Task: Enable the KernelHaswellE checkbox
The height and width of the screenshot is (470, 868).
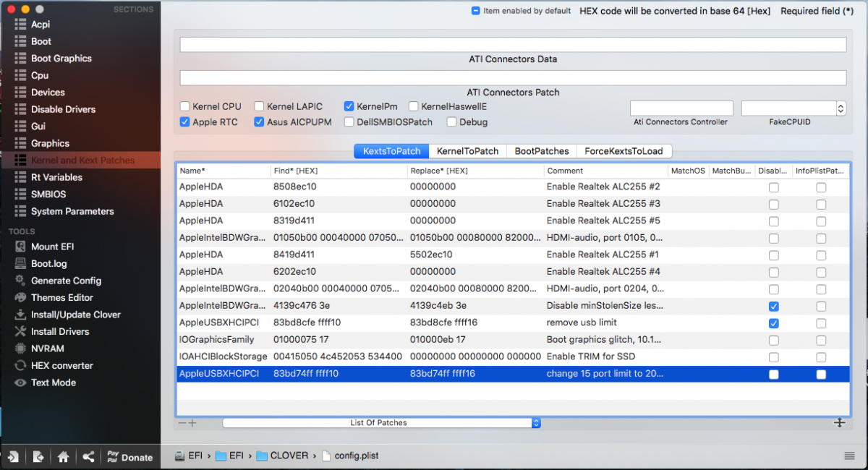Action: point(414,106)
